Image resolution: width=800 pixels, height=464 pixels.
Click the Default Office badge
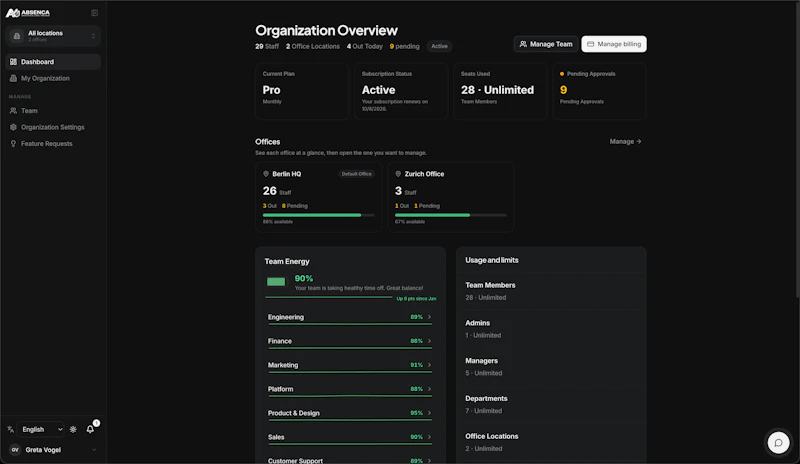point(357,174)
